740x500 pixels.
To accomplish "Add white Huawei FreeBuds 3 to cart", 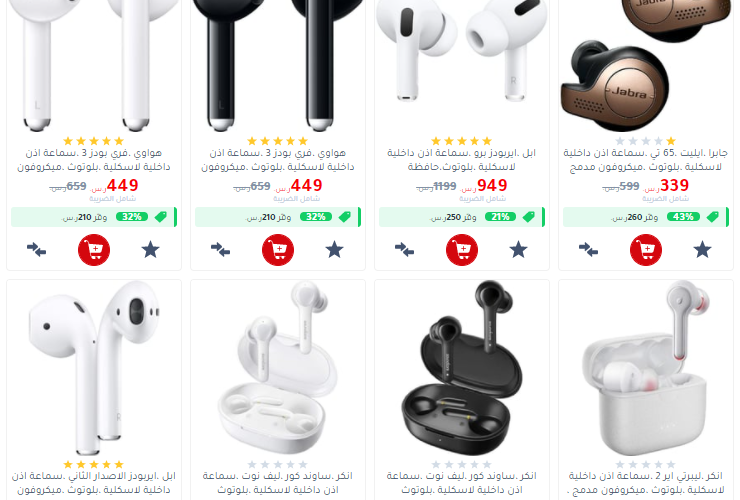I will pyautogui.click(x=94, y=250).
